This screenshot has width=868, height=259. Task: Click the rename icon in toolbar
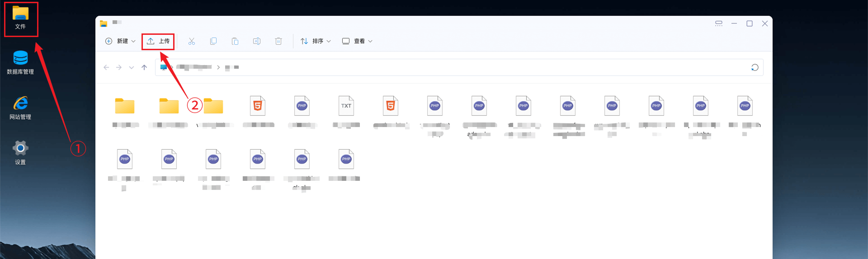coord(257,41)
